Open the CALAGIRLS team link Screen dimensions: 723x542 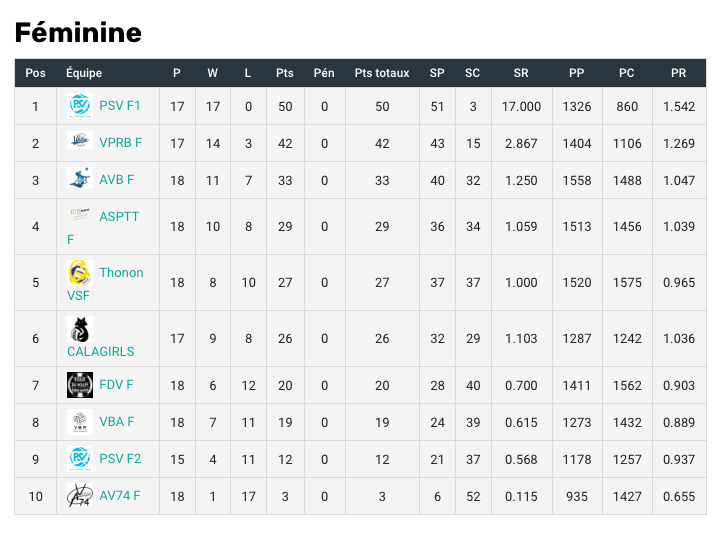coord(101,351)
